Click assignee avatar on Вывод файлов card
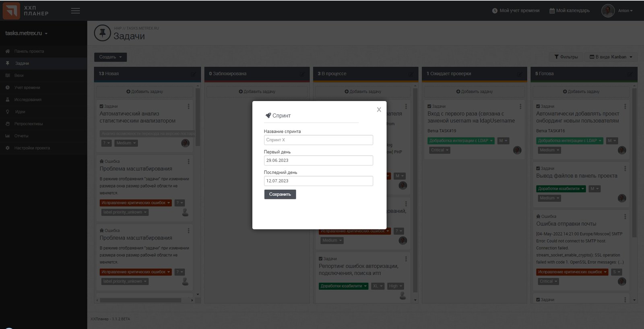The height and width of the screenshot is (329, 644). click(x=622, y=198)
